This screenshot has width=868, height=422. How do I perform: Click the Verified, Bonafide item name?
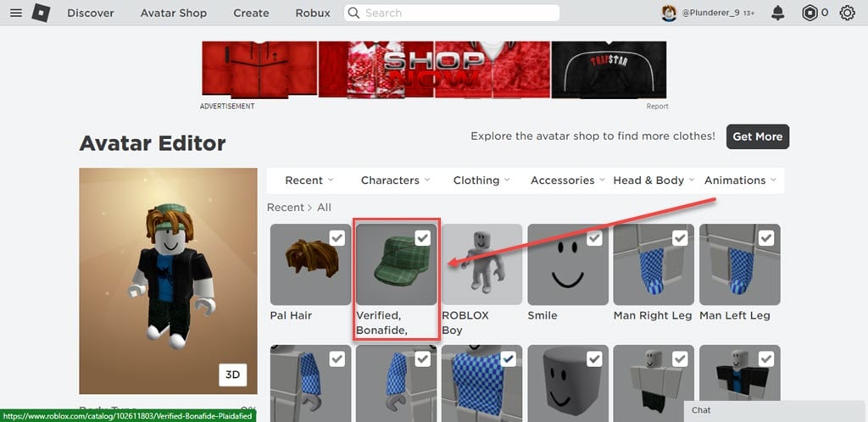(x=381, y=323)
